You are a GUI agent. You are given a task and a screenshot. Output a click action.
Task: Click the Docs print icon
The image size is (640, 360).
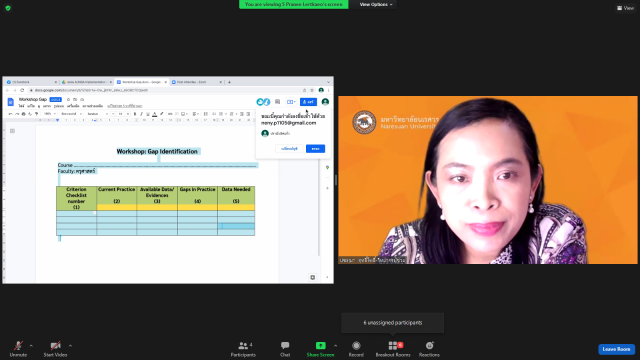point(23,114)
